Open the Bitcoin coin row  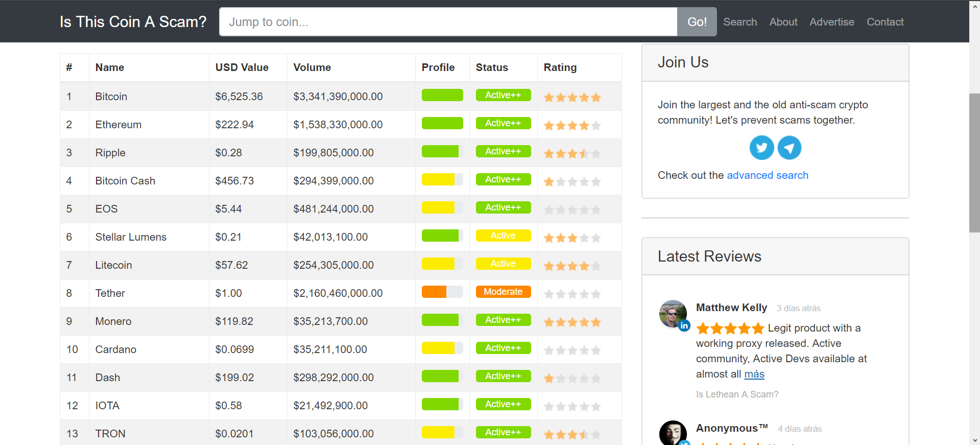tap(341, 97)
